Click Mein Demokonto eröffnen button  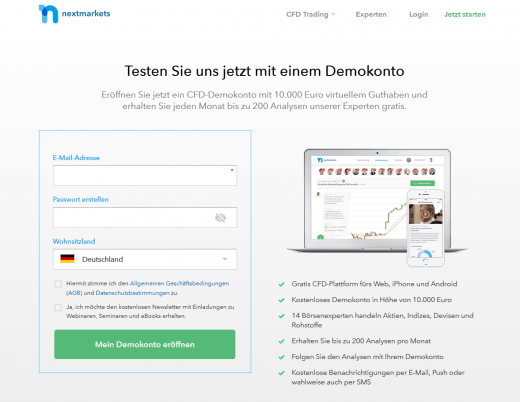(x=145, y=344)
